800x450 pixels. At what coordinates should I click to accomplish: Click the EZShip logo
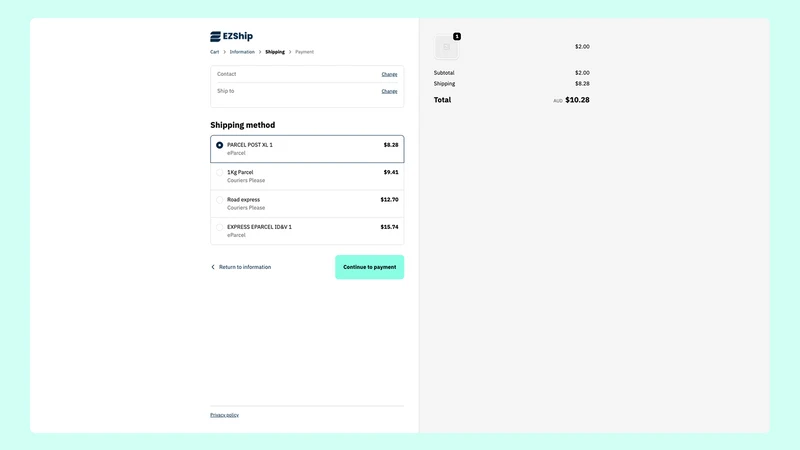pos(231,36)
